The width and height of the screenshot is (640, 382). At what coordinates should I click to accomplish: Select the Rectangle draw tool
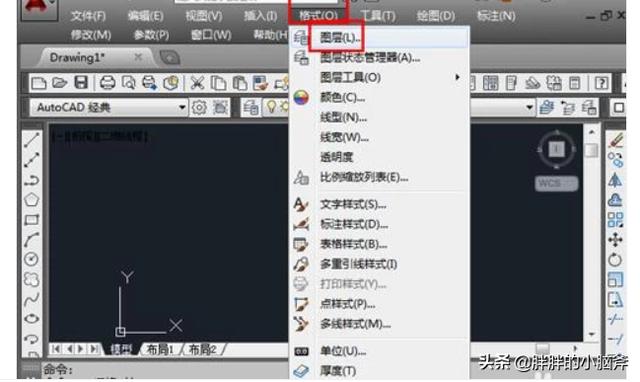tap(31, 220)
